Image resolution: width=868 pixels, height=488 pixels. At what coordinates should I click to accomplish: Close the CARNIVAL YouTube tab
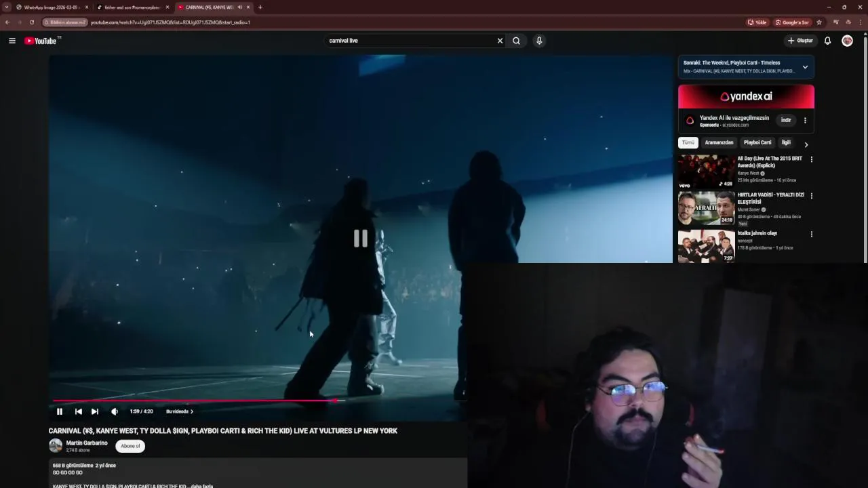[x=248, y=7]
